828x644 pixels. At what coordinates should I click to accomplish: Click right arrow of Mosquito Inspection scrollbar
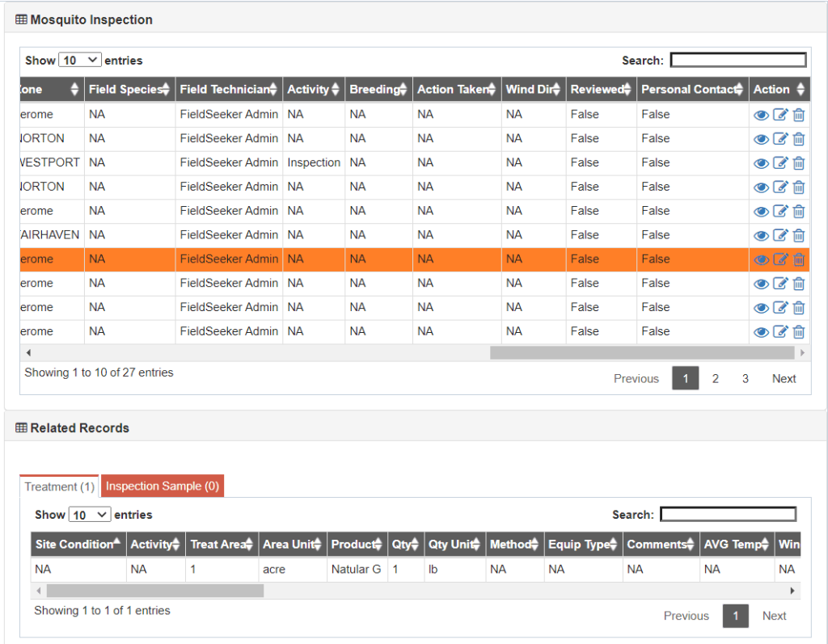point(803,352)
